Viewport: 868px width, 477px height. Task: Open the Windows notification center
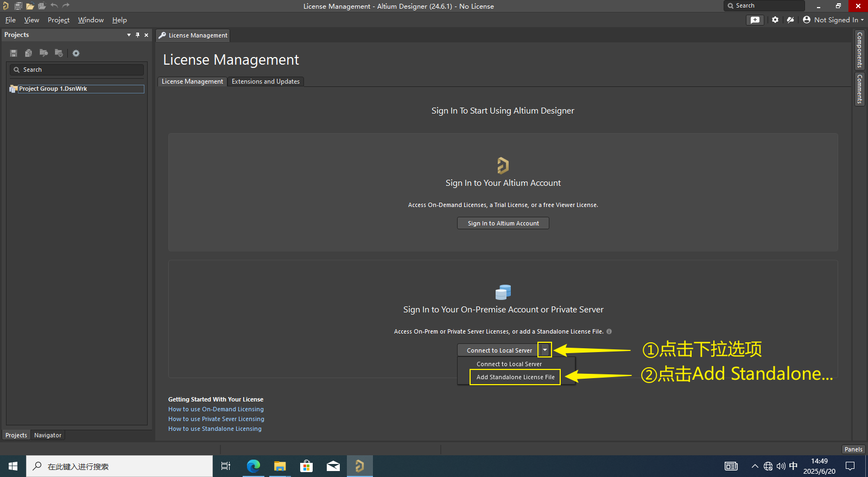[851, 466]
